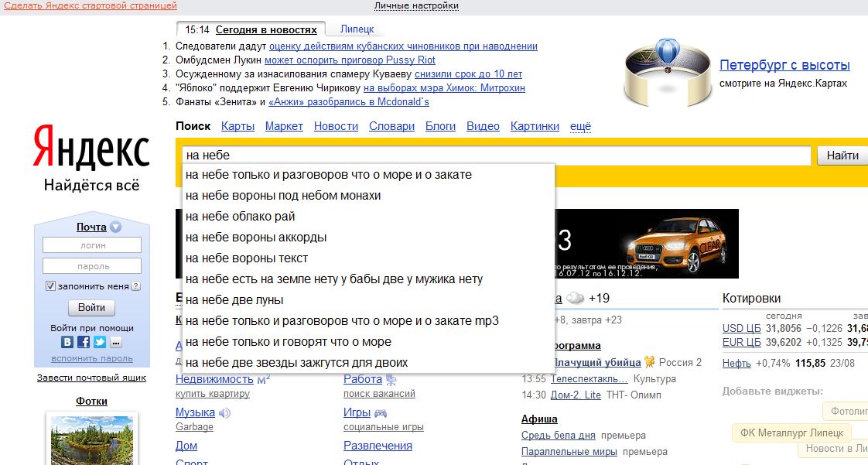Click the пароль input field

point(92,266)
